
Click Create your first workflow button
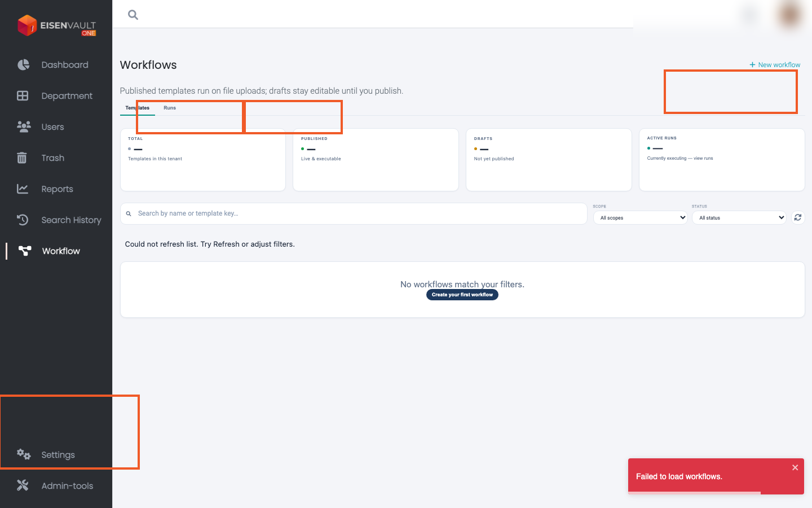(x=462, y=295)
